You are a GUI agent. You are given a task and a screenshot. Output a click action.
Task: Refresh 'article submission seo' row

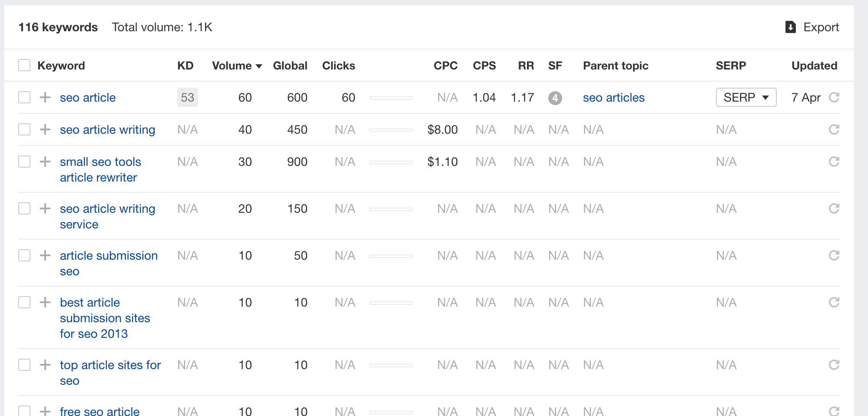click(x=834, y=255)
